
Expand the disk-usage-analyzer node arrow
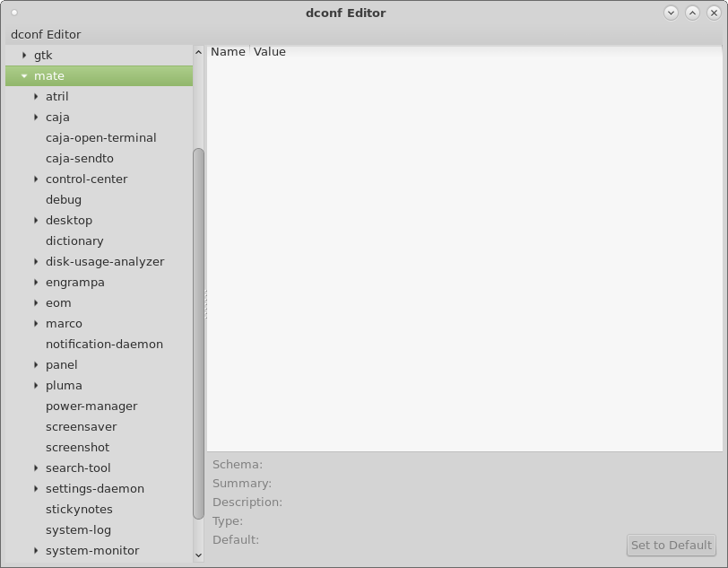(36, 262)
